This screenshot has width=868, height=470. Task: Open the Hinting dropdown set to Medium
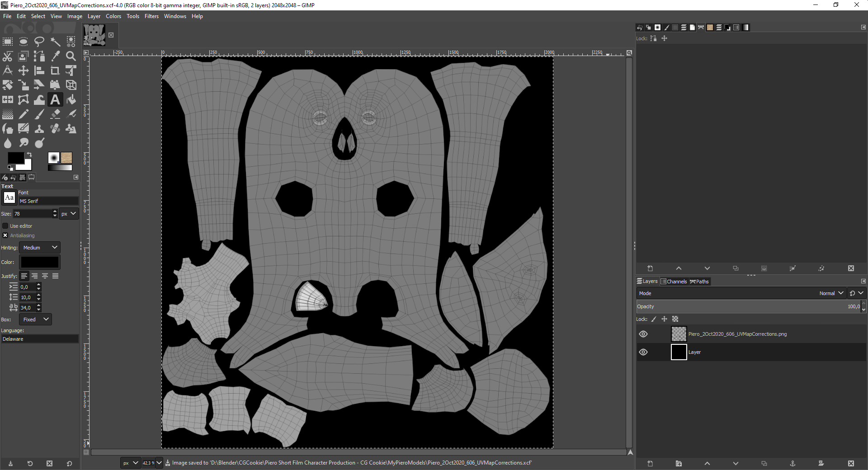(40, 248)
